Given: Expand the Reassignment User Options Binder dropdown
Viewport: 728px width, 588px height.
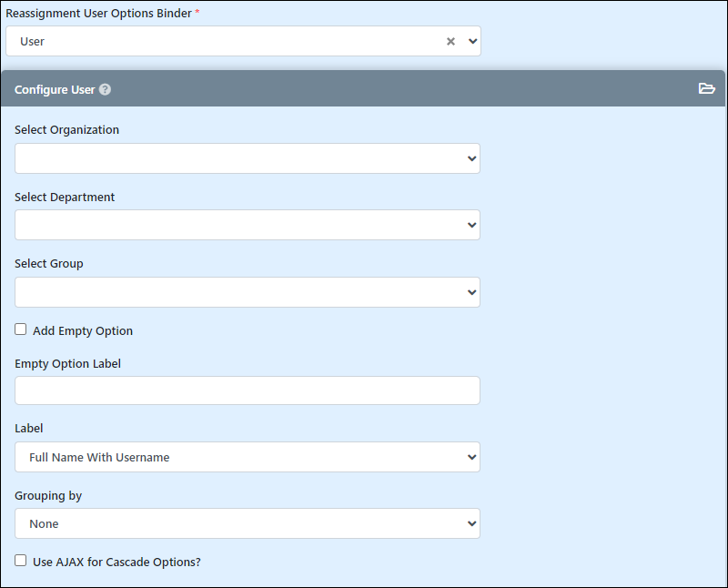Looking at the screenshot, I should (472, 41).
